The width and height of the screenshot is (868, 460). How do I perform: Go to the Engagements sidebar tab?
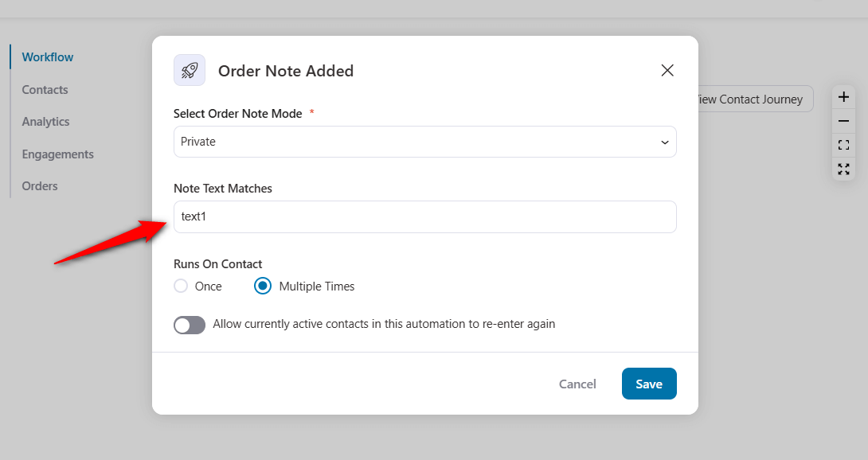(x=57, y=154)
